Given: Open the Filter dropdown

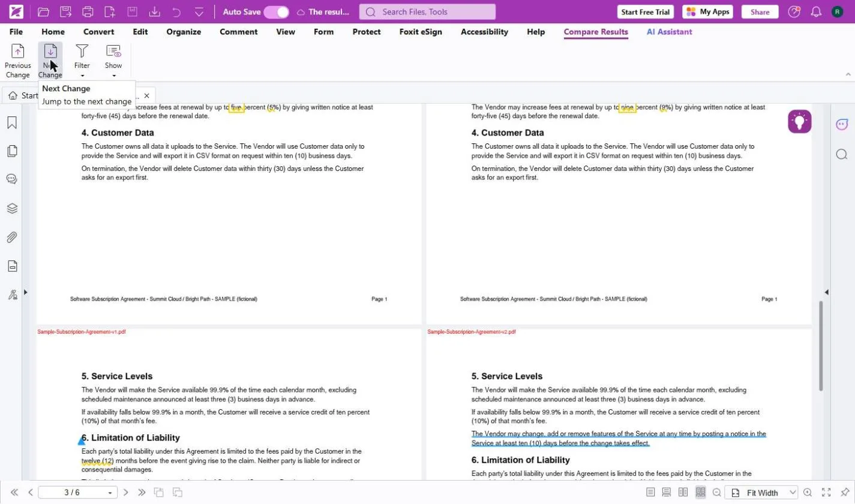Looking at the screenshot, I should pyautogui.click(x=82, y=61).
